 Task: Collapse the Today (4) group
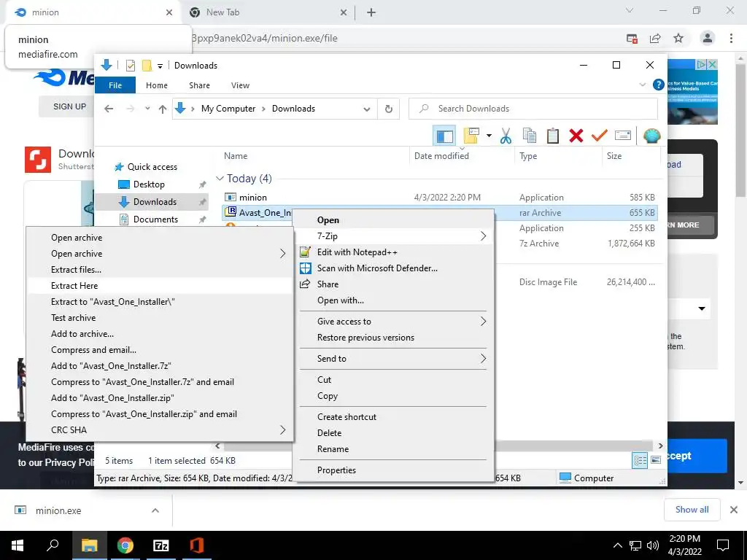pos(220,179)
